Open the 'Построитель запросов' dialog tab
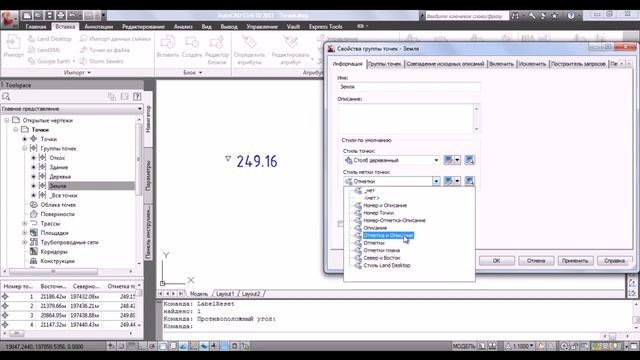The width and height of the screenshot is (640, 360). (x=578, y=64)
